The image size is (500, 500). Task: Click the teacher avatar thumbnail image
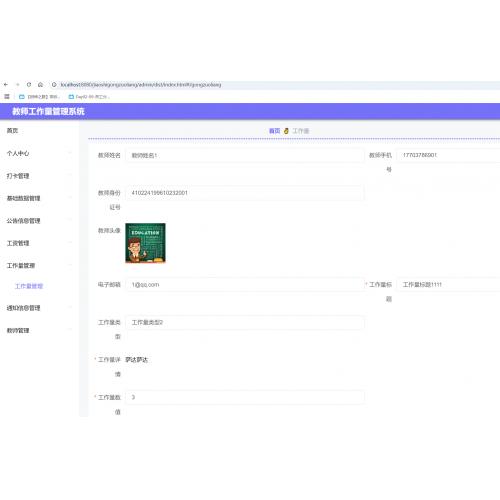point(145,243)
